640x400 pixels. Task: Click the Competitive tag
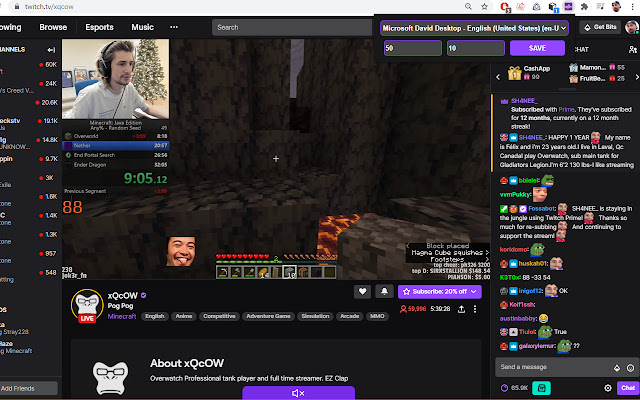pos(219,316)
